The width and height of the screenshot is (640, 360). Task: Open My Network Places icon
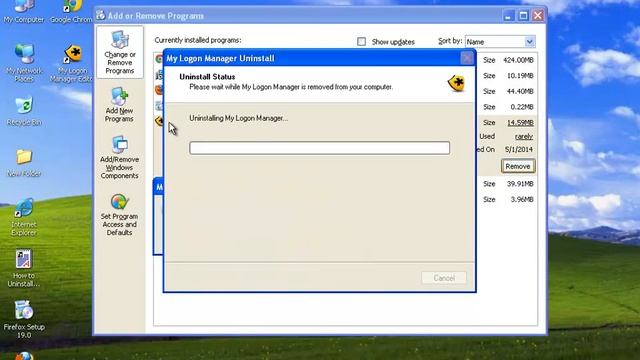(x=24, y=62)
